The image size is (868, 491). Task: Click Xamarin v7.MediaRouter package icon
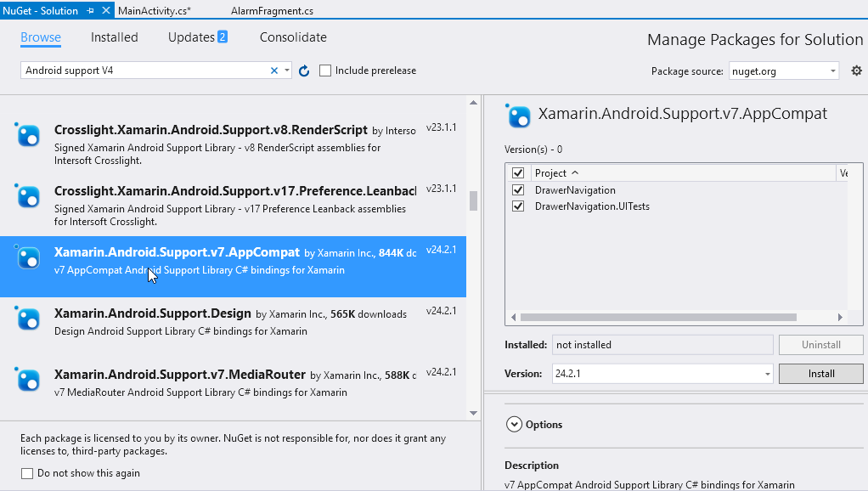click(27, 380)
